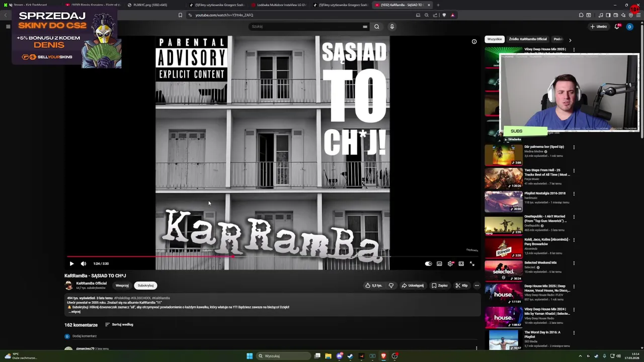Open Selected Weekend Mix thumbnail
Screen dimensions: 644x362
[x=503, y=271]
